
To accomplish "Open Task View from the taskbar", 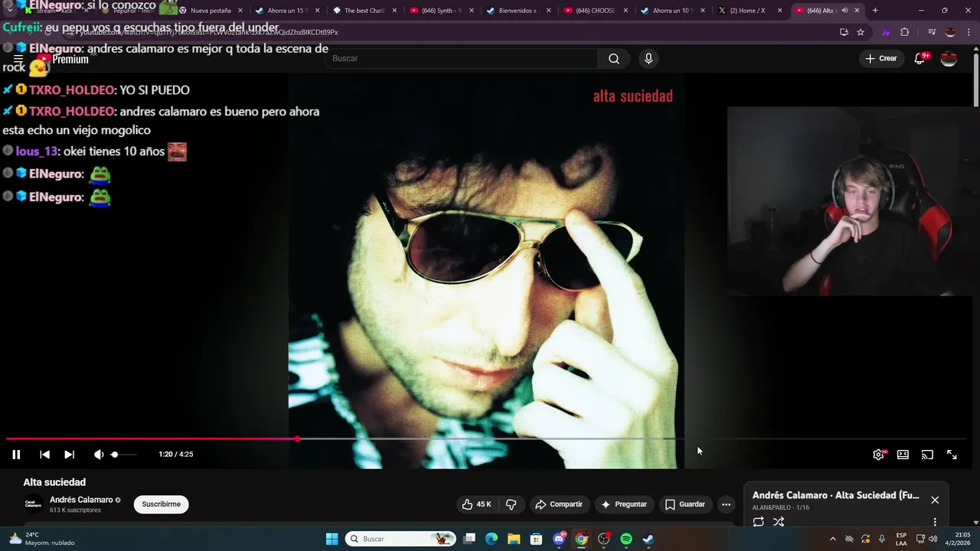I will pyautogui.click(x=469, y=539).
